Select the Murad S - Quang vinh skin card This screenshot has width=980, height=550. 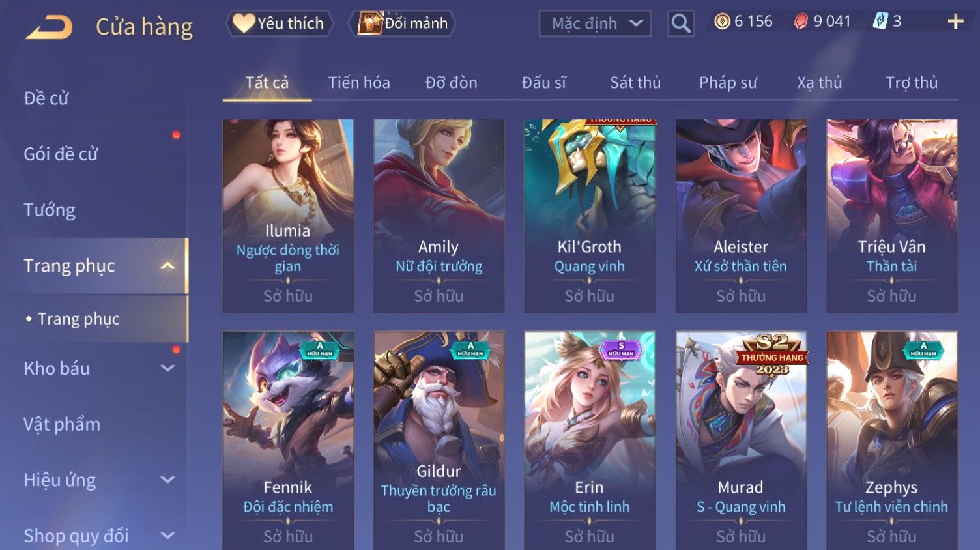741,441
